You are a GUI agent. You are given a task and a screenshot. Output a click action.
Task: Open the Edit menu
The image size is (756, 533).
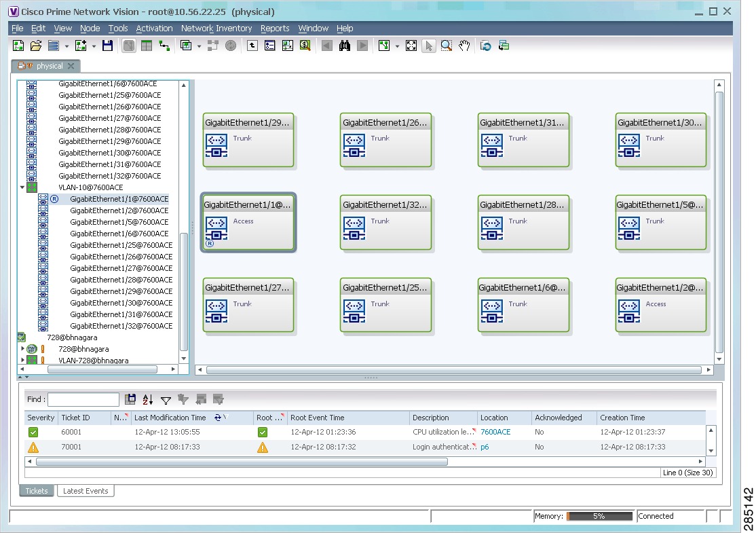click(x=38, y=29)
